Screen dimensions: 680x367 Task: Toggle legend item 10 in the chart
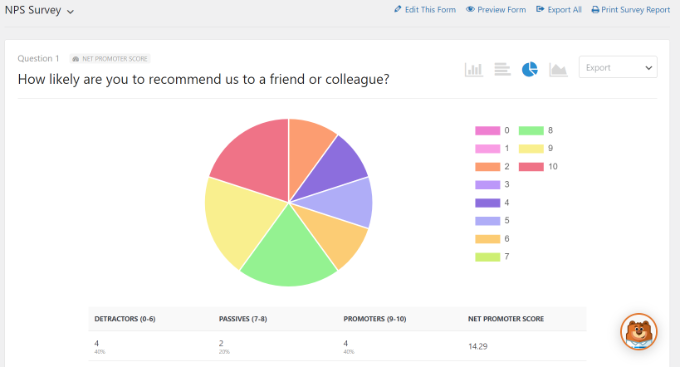tap(538, 167)
